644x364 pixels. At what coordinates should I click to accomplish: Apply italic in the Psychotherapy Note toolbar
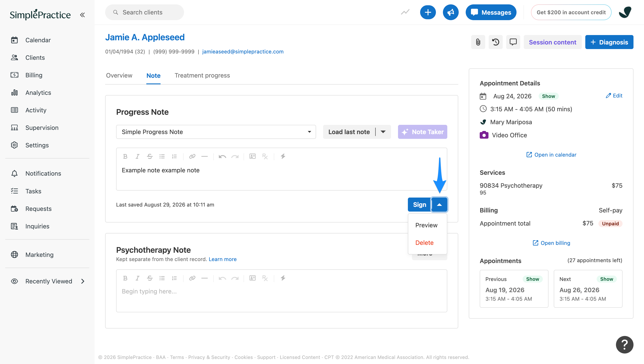(137, 278)
